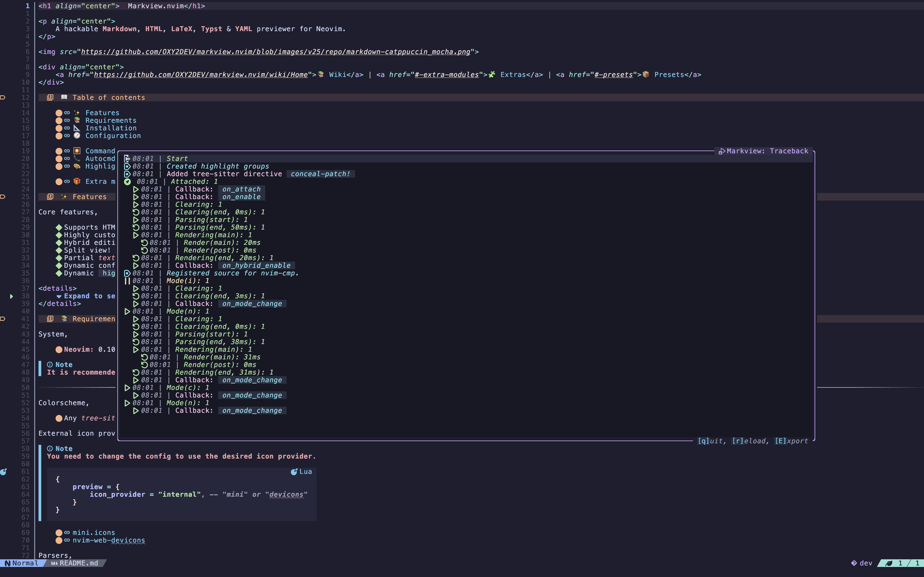Click the fold arrow on line 38

[x=11, y=296]
